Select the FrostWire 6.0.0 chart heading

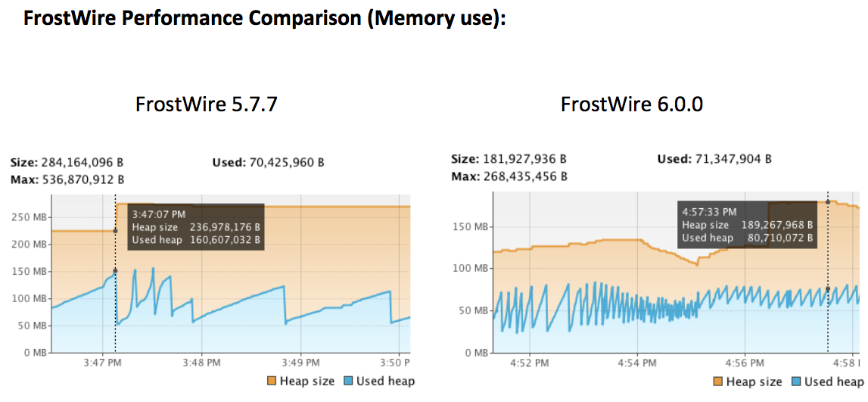click(x=632, y=104)
